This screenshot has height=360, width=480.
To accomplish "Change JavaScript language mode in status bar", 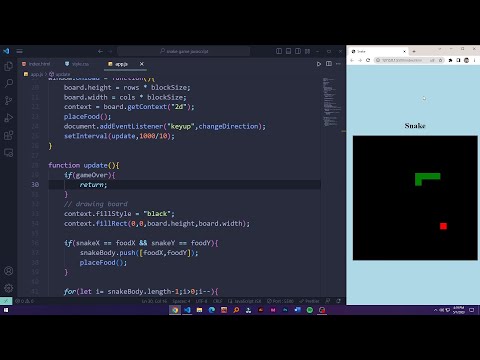I will point(245,301).
